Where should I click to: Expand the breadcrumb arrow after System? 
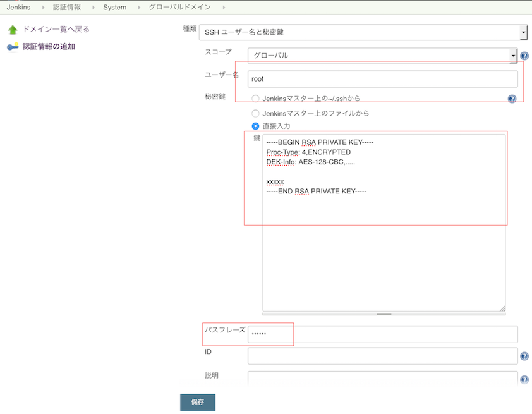tap(138, 8)
